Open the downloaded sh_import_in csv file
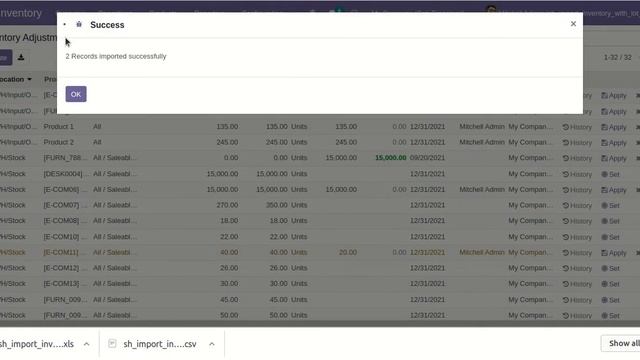This screenshot has width=640, height=360. (x=160, y=344)
